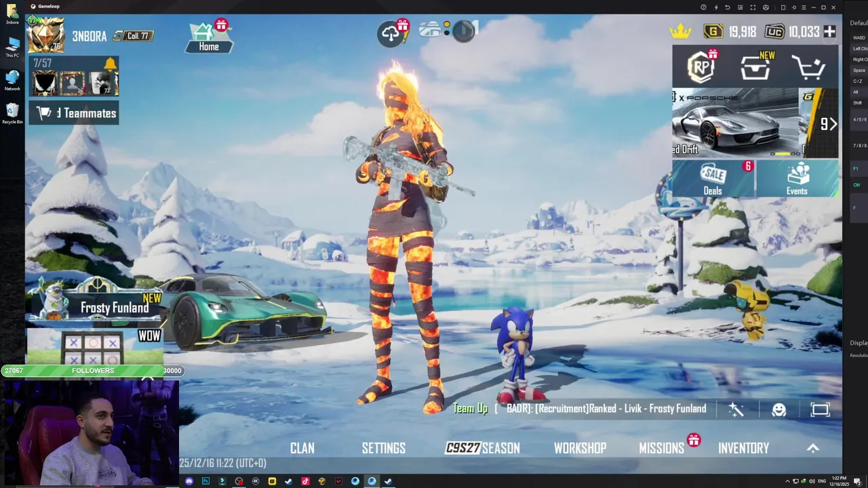This screenshot has height=488, width=868.
Task: Open the emote smiley face icon
Action: click(x=778, y=409)
